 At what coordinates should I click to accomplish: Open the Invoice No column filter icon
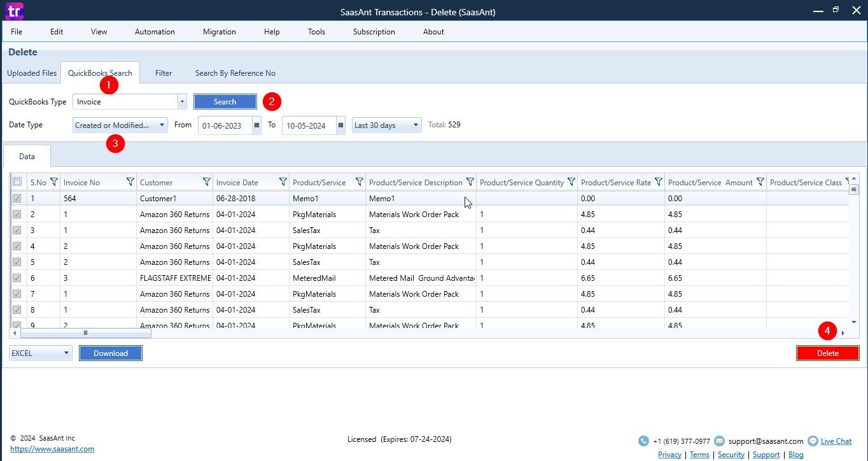click(x=130, y=182)
